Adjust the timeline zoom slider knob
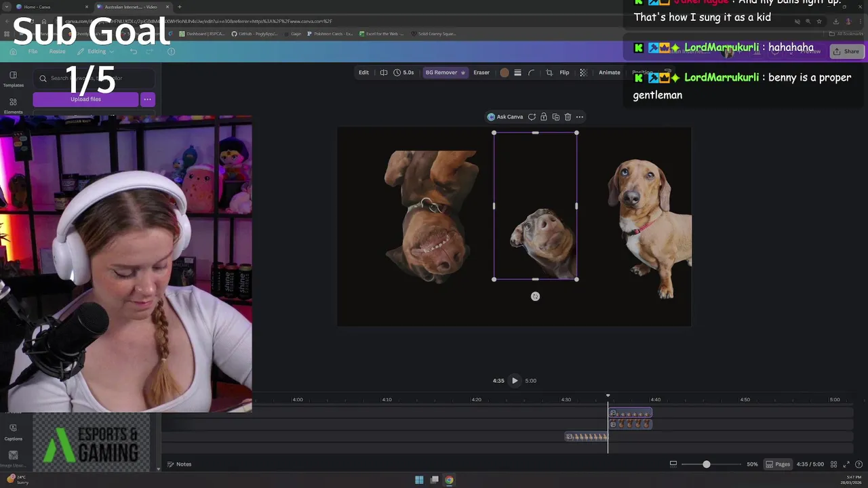868x488 pixels. [x=706, y=464]
